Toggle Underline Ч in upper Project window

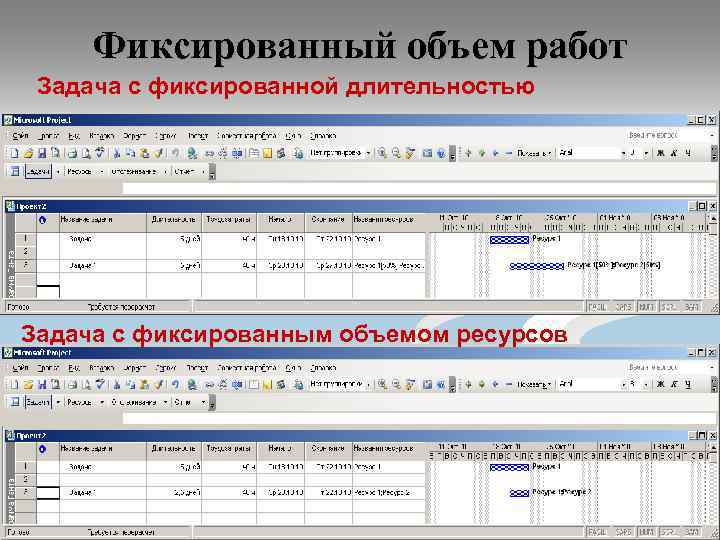[x=688, y=153]
